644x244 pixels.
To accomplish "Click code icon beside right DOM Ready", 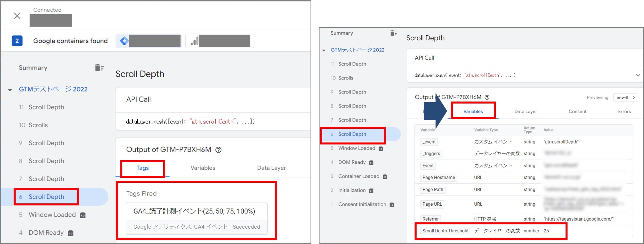I will pos(371,163).
